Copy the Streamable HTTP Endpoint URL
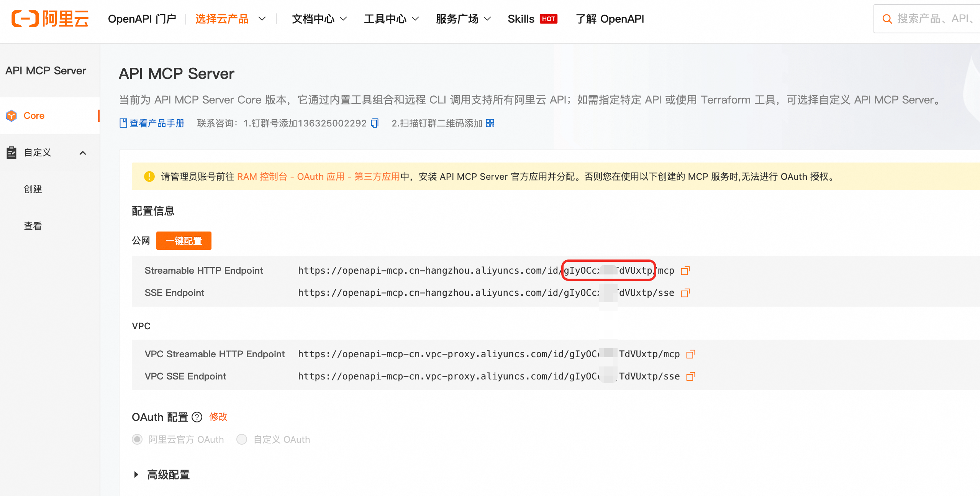This screenshot has height=496, width=980. (x=685, y=271)
